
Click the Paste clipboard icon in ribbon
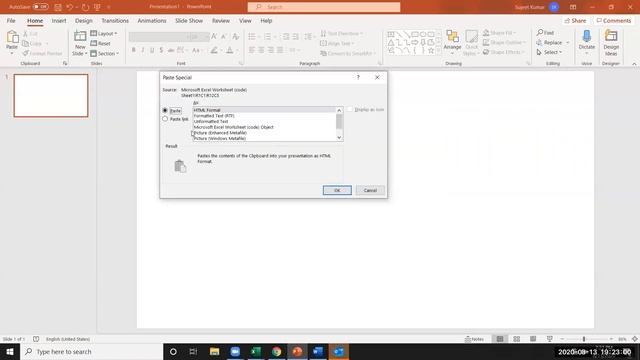pyautogui.click(x=12, y=38)
